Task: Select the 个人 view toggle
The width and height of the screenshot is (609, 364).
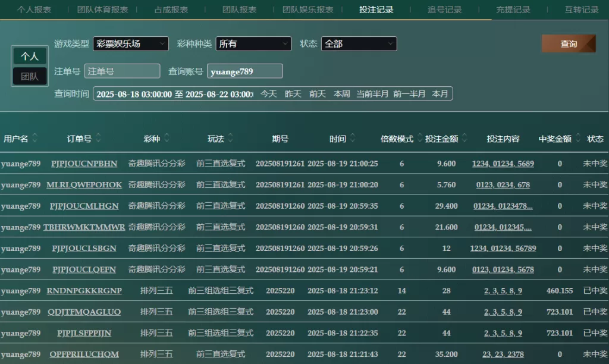Action: 30,57
